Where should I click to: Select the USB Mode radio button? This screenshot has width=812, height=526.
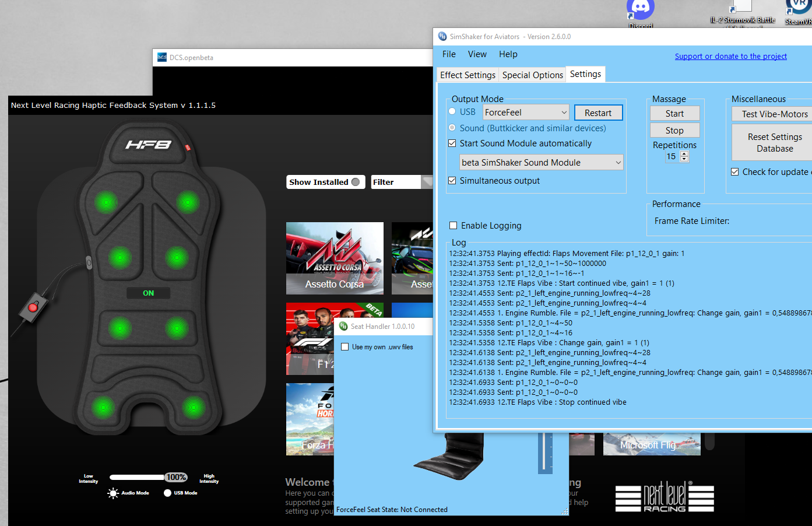(168, 493)
